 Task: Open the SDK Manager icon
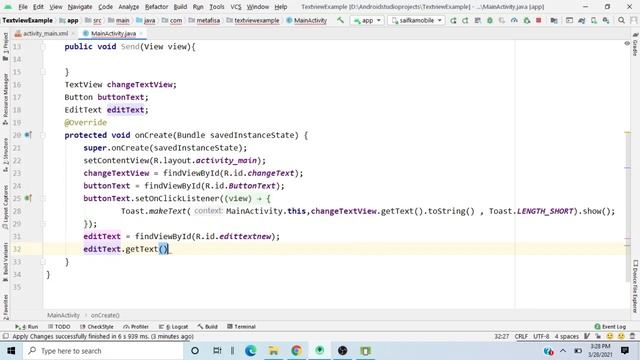606,20
